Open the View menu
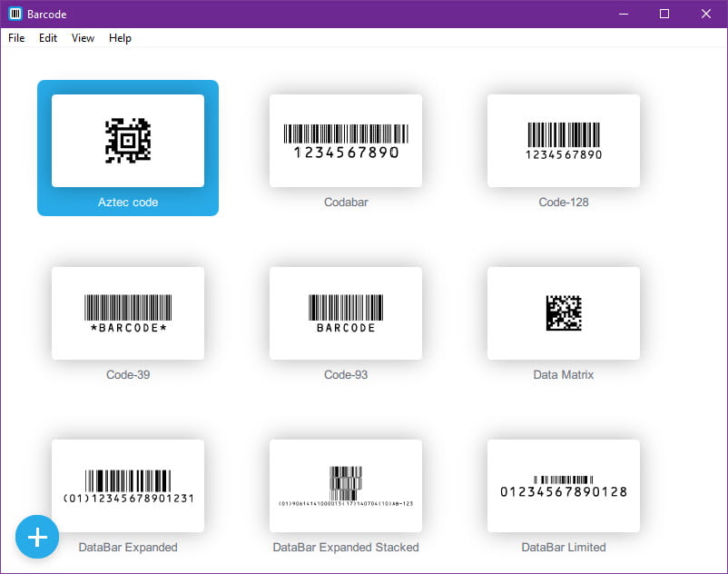The height and width of the screenshot is (574, 728). 83,38
